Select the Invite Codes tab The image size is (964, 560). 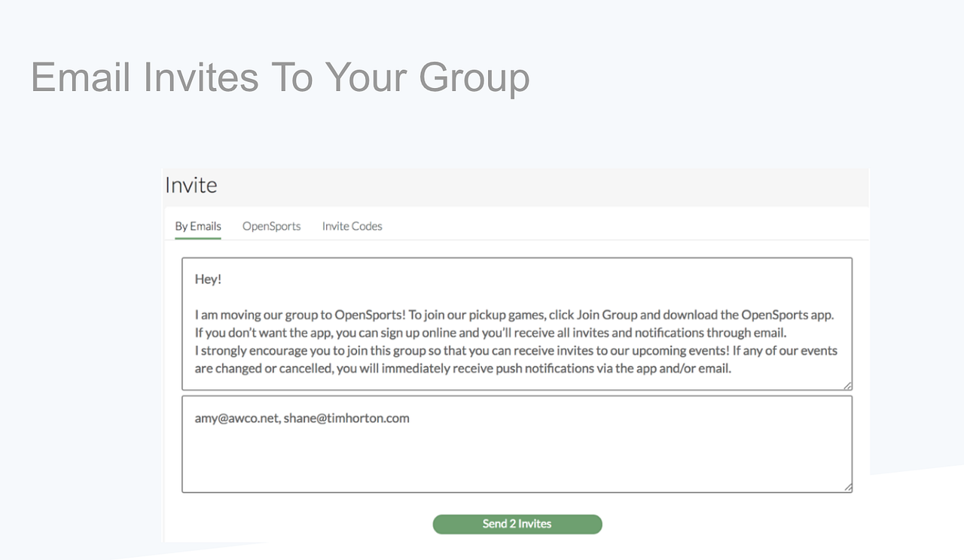pyautogui.click(x=352, y=226)
